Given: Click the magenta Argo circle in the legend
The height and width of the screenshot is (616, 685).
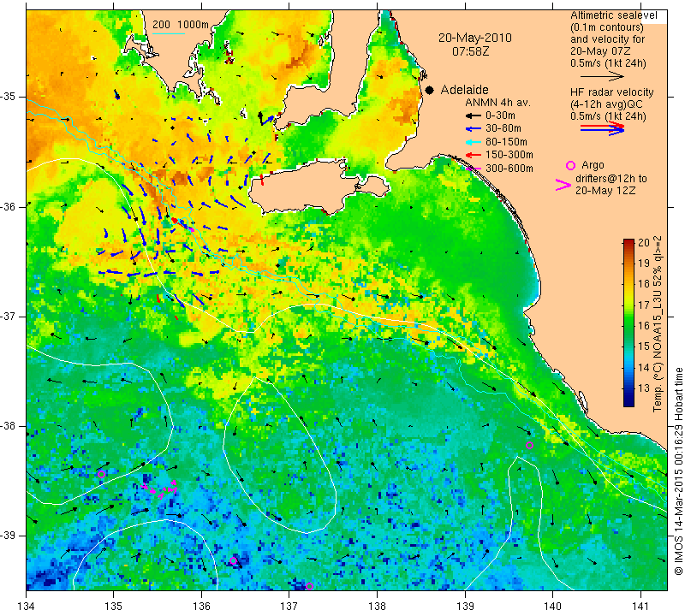Looking at the screenshot, I should (570, 165).
